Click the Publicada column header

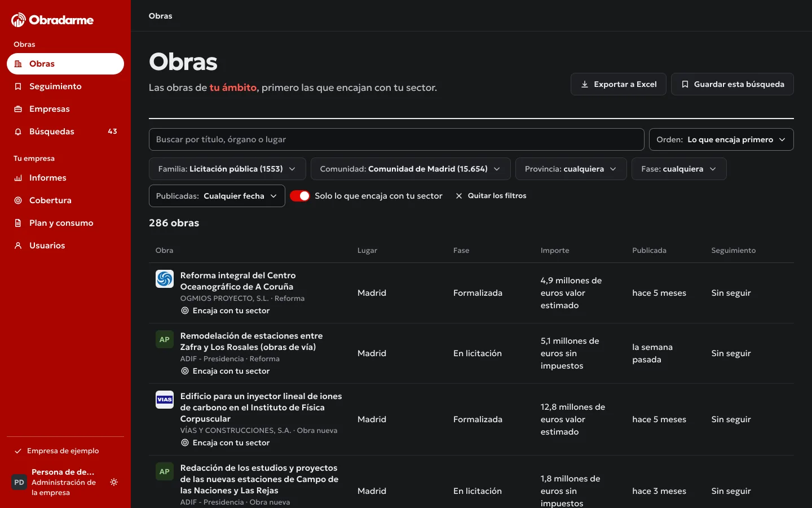point(649,251)
